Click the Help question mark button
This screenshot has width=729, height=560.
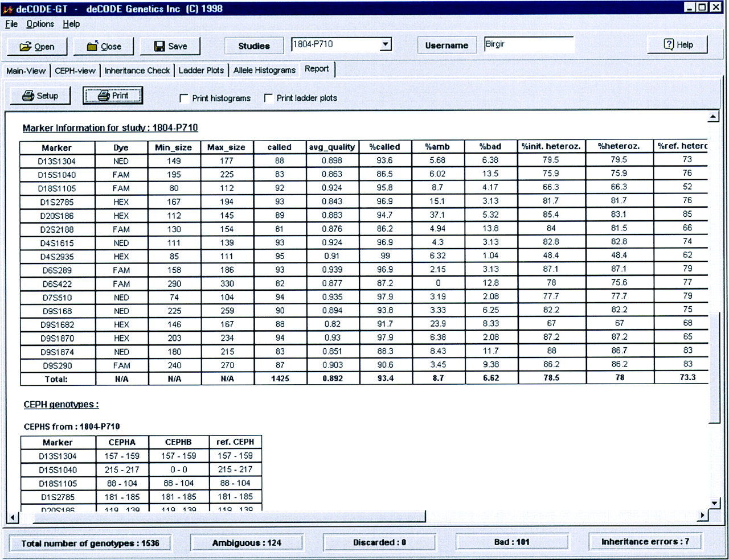pyautogui.click(x=678, y=45)
